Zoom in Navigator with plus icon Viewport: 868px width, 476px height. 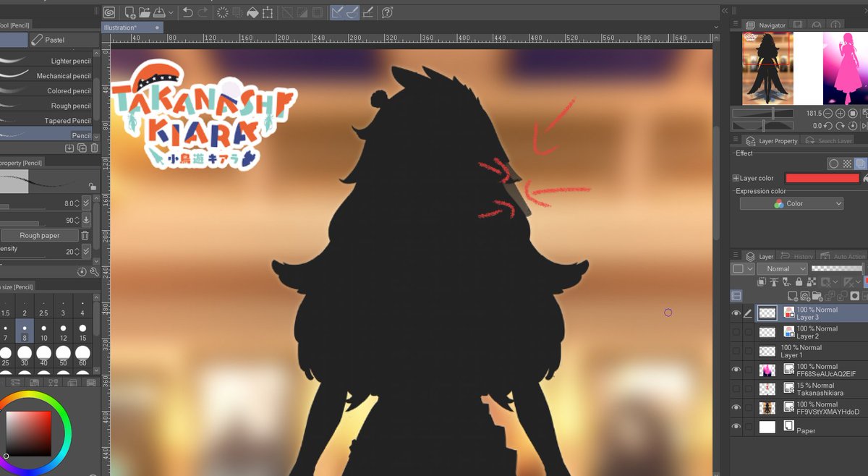click(841, 114)
